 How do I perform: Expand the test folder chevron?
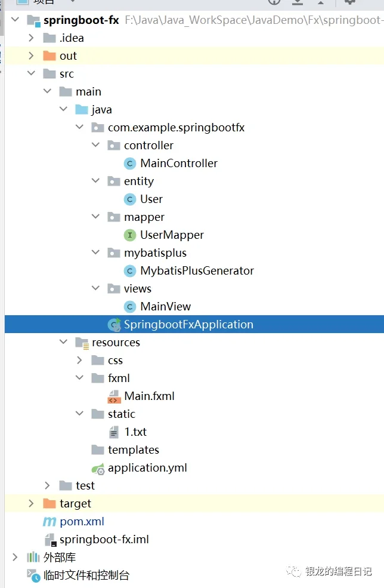tap(47, 486)
